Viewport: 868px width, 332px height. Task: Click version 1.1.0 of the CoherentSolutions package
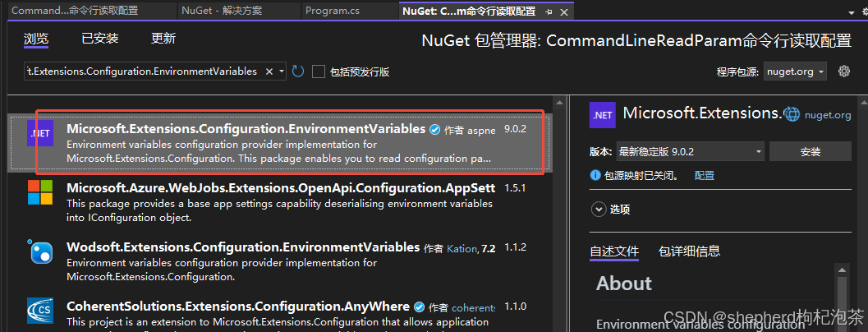[x=515, y=307]
